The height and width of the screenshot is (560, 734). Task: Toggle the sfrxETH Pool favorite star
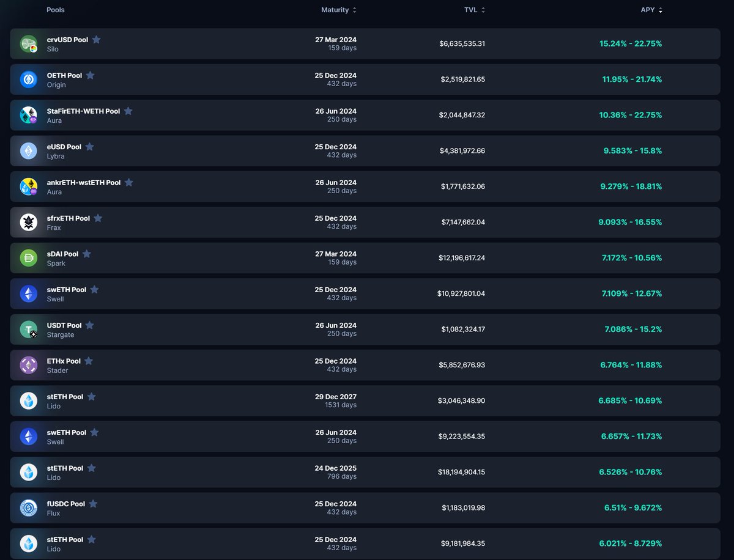click(98, 218)
